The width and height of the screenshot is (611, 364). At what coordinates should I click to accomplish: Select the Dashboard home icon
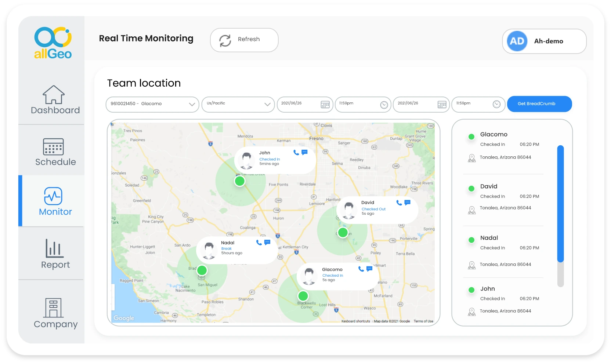click(x=54, y=95)
